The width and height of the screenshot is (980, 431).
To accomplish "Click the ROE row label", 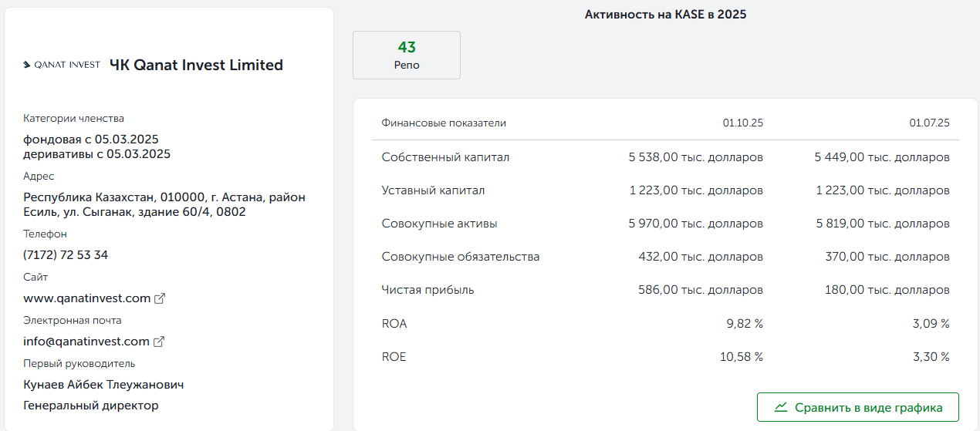I will coord(394,357).
